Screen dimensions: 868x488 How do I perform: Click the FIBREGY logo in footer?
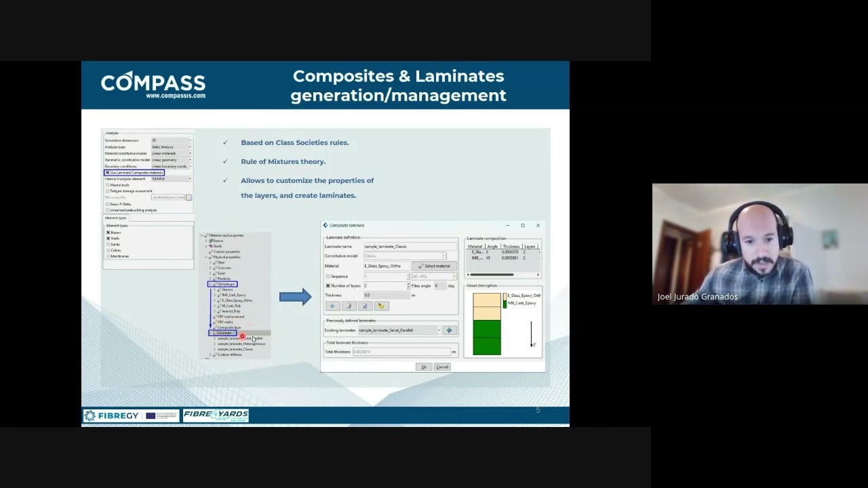pyautogui.click(x=111, y=415)
